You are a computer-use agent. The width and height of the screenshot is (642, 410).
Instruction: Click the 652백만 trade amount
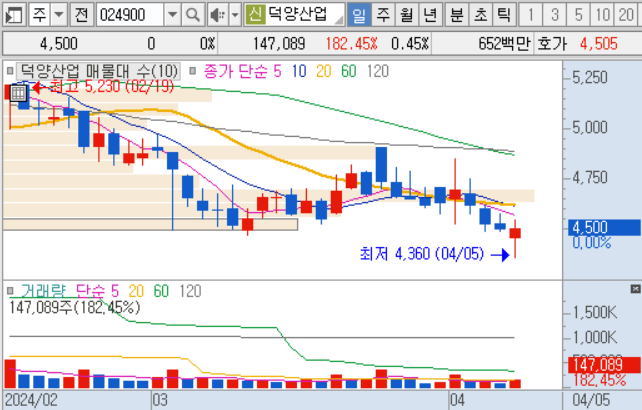[504, 43]
